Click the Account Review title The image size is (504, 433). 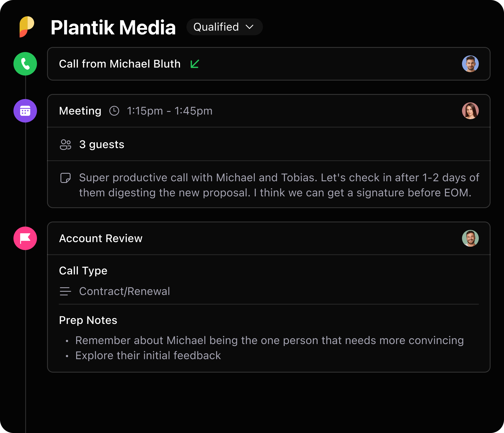tap(101, 238)
